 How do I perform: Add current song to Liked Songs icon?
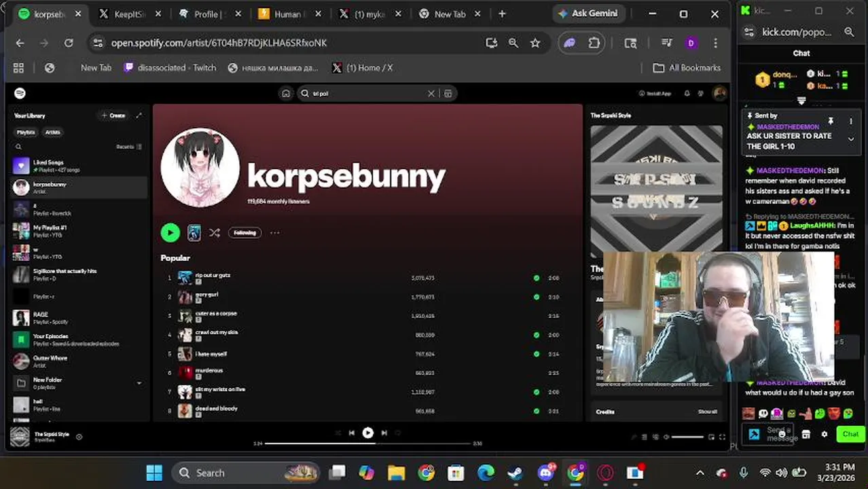(x=79, y=437)
